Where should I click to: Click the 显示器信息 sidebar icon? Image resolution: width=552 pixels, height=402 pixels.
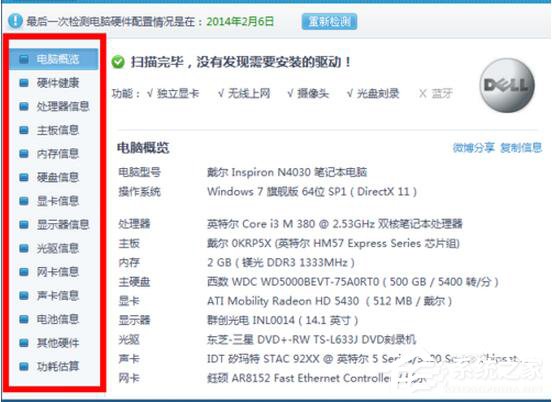click(24, 225)
